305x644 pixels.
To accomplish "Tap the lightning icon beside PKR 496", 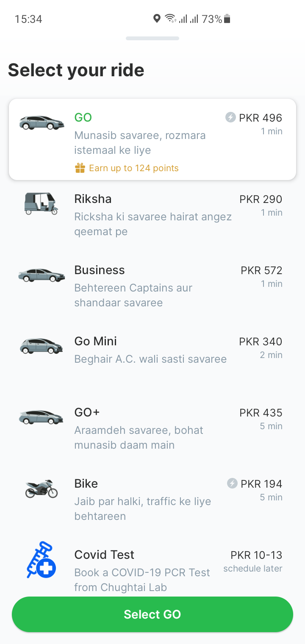I will tap(230, 117).
